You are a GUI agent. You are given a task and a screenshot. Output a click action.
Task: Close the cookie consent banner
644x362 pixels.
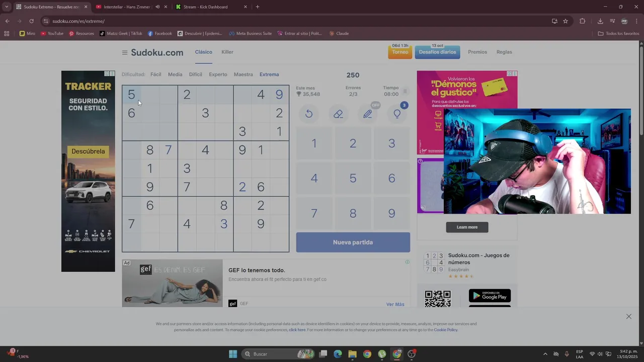pos(629,316)
